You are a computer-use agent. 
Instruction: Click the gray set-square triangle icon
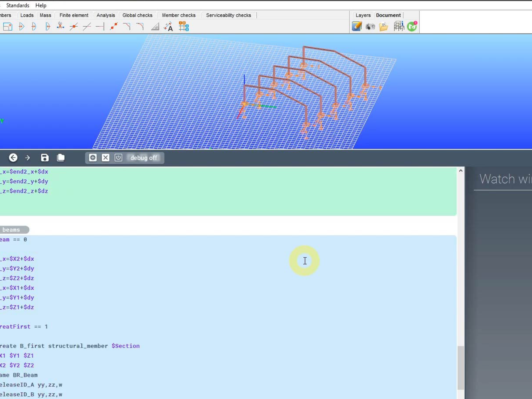click(155, 27)
